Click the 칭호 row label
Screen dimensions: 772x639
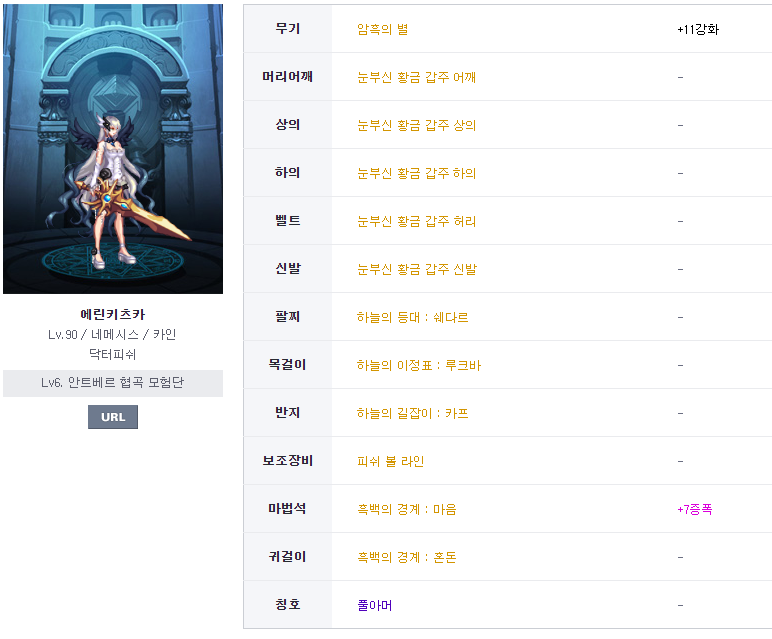288,605
